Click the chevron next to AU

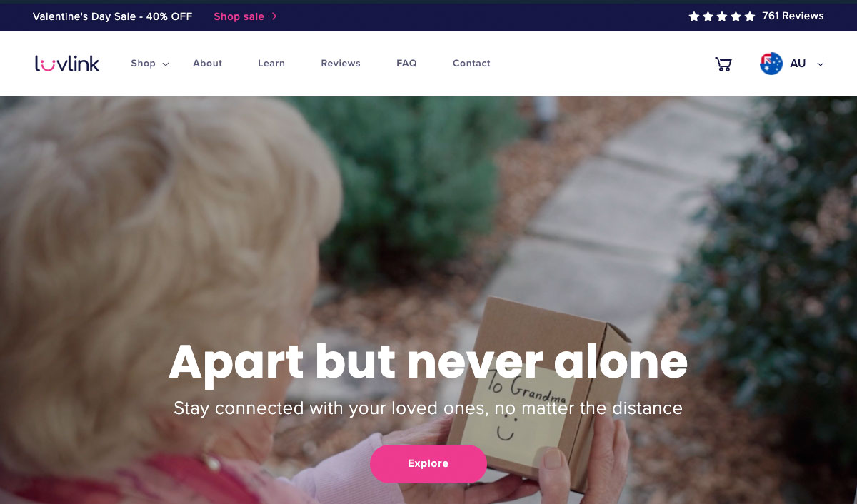coord(820,64)
